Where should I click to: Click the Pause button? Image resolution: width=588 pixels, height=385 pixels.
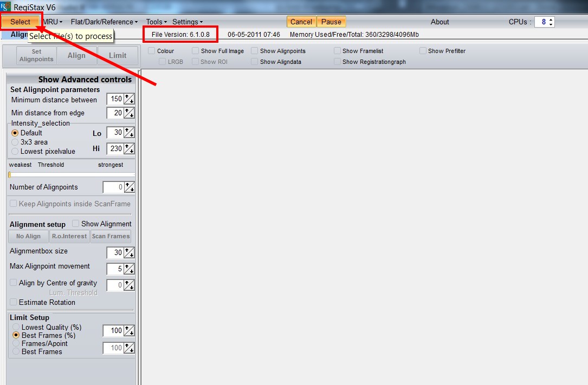point(331,22)
